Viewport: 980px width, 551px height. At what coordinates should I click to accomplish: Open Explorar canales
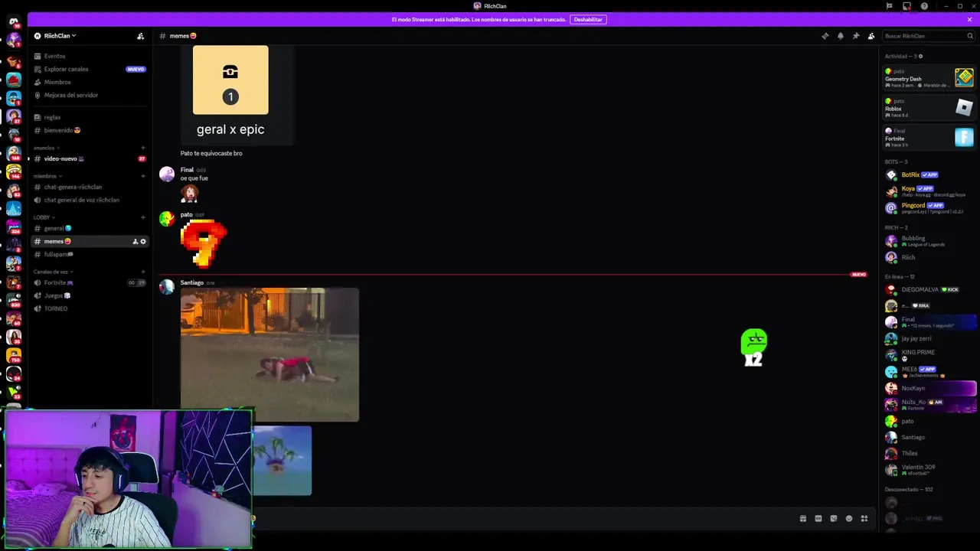pyautogui.click(x=88, y=69)
